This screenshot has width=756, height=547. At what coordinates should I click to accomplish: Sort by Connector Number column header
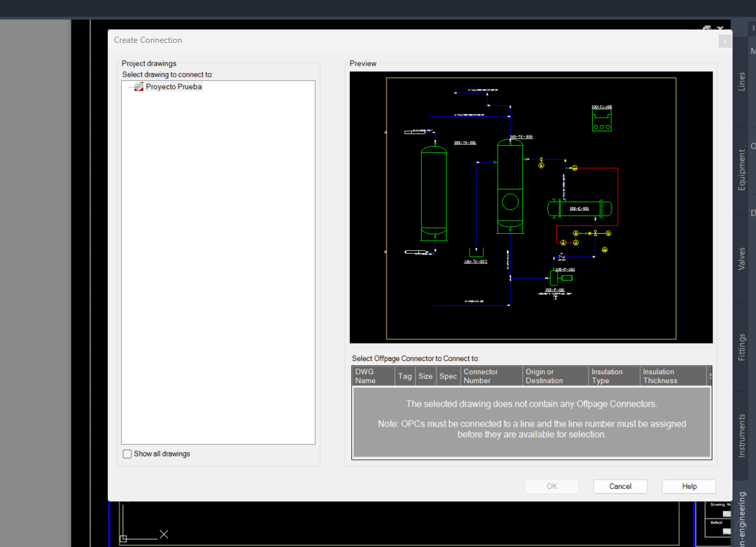tap(491, 376)
